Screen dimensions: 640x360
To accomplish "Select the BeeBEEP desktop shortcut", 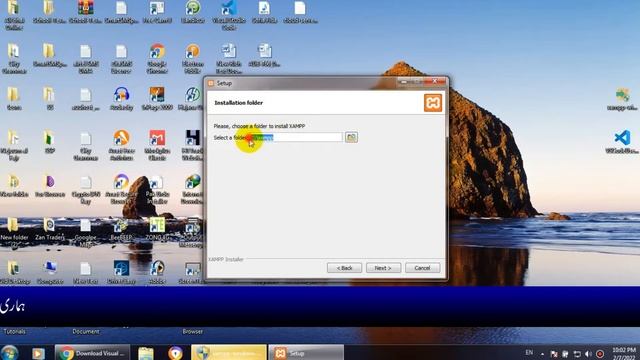I will [121, 230].
